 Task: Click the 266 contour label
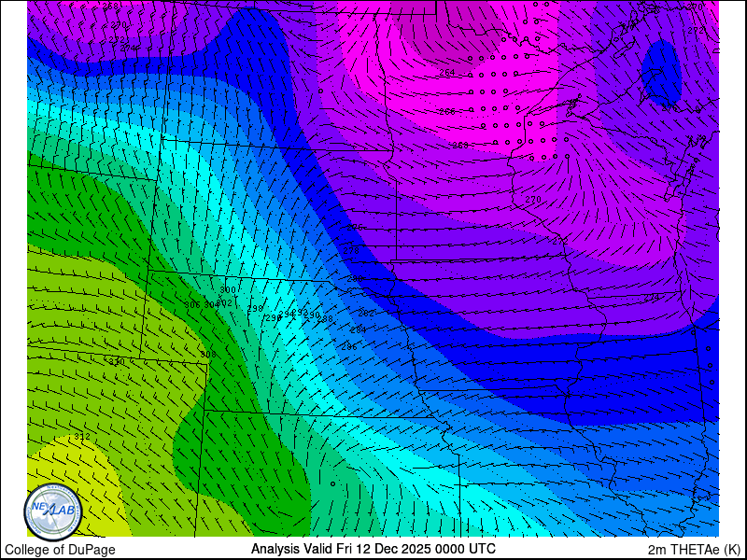(447, 111)
